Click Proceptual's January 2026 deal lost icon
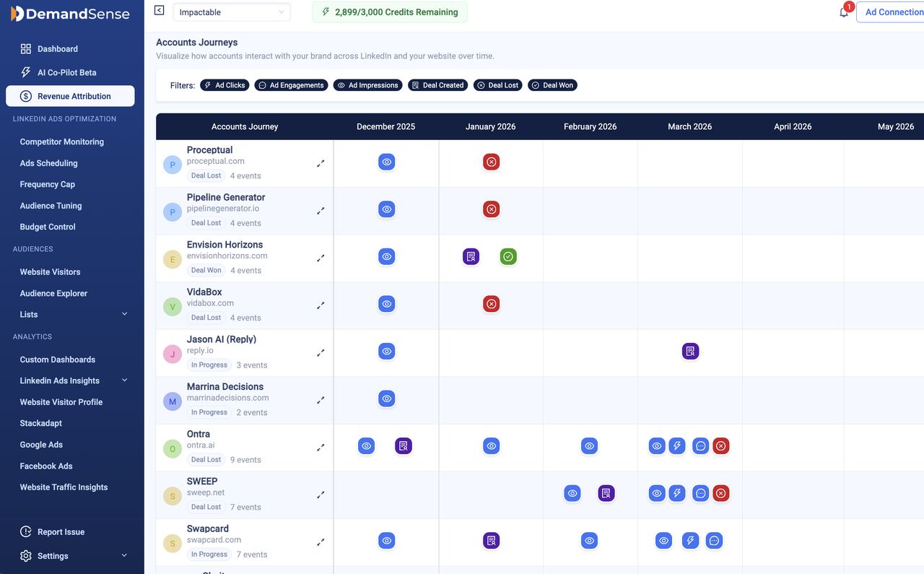The image size is (924, 574). [492, 162]
